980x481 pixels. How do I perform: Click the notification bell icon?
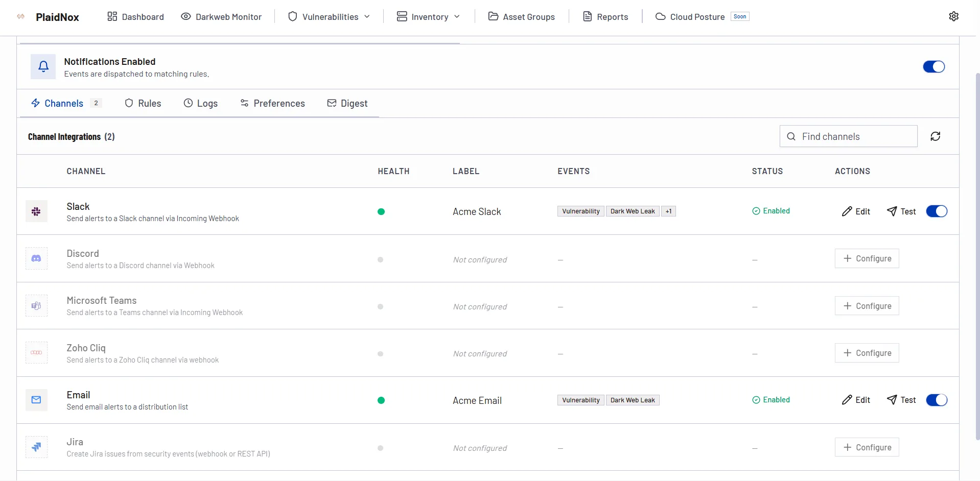(x=43, y=66)
